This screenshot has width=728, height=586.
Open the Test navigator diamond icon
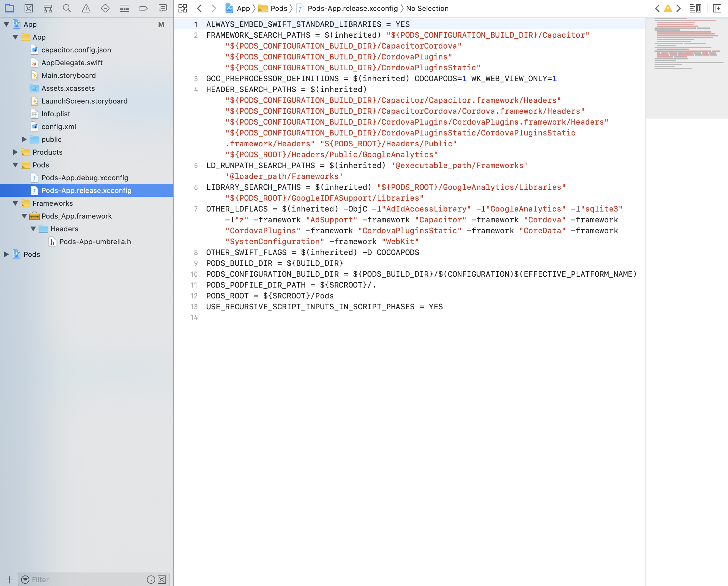(105, 8)
